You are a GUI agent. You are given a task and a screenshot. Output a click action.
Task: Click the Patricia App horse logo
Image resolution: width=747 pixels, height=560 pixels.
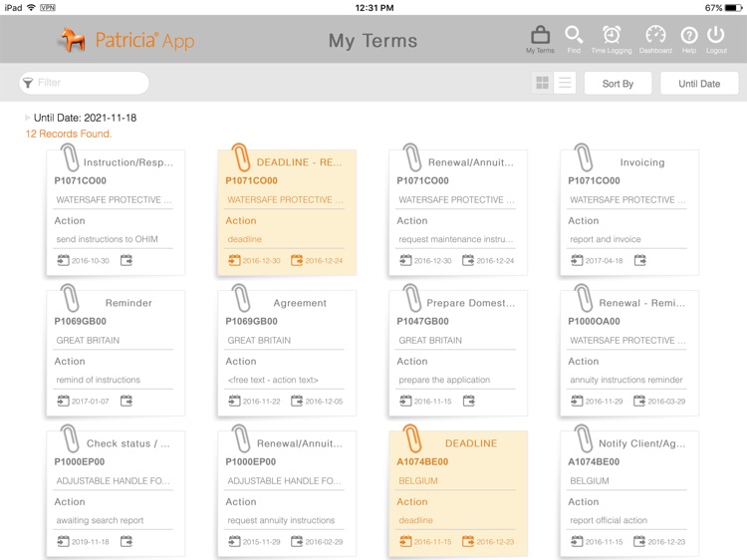pyautogui.click(x=73, y=41)
